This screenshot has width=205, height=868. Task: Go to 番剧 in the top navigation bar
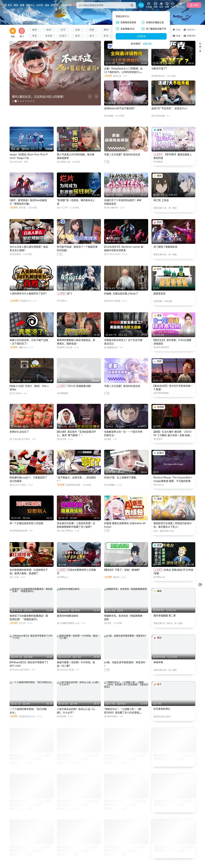tap(16, 5)
